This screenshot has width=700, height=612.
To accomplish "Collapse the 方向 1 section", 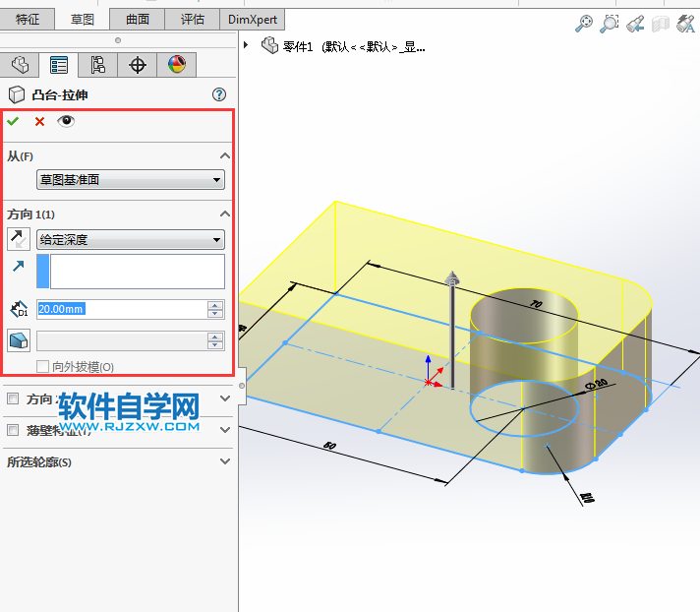I will (x=225, y=214).
